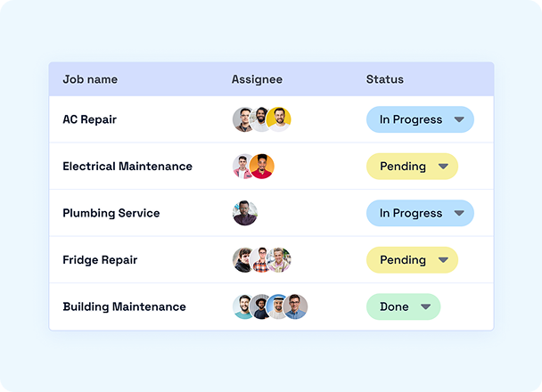
Task: Click the first avatar in Building Maintenance row
Action: (x=243, y=306)
